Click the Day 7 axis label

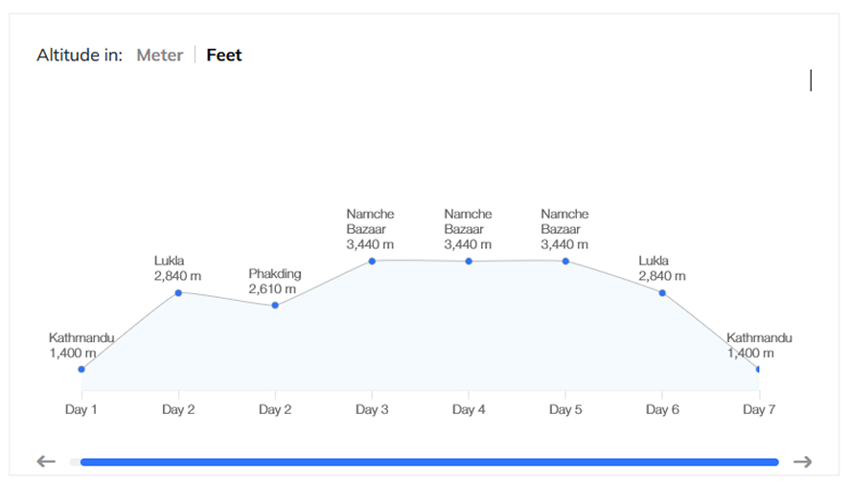click(x=758, y=410)
